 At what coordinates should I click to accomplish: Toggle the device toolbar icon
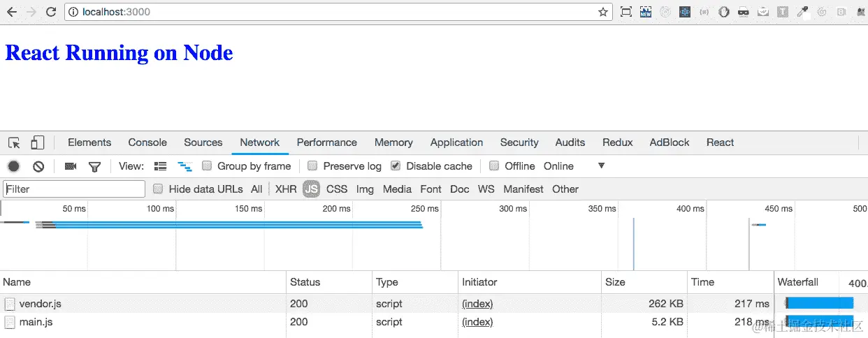(x=37, y=142)
